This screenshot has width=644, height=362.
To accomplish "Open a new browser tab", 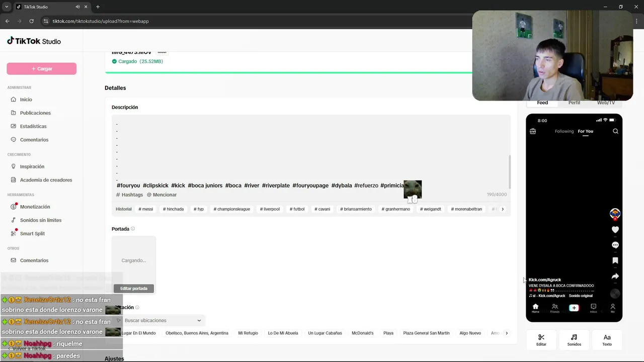I will coord(98,7).
